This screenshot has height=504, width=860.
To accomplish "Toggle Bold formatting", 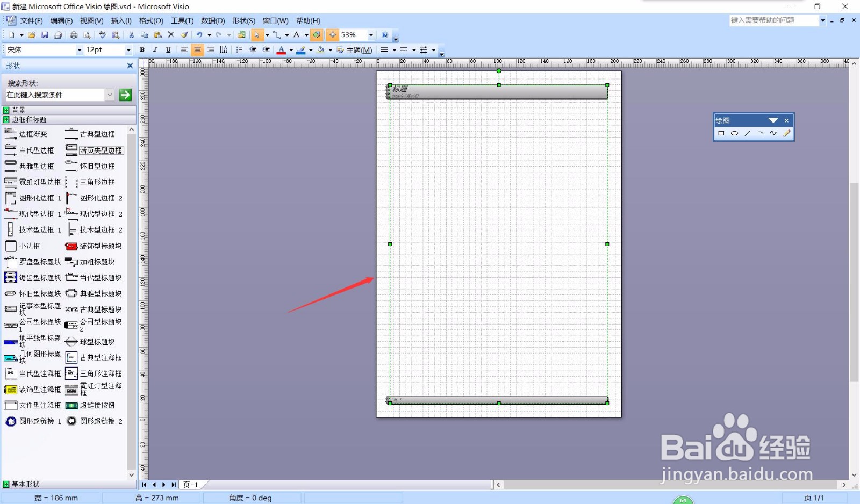I will click(142, 50).
